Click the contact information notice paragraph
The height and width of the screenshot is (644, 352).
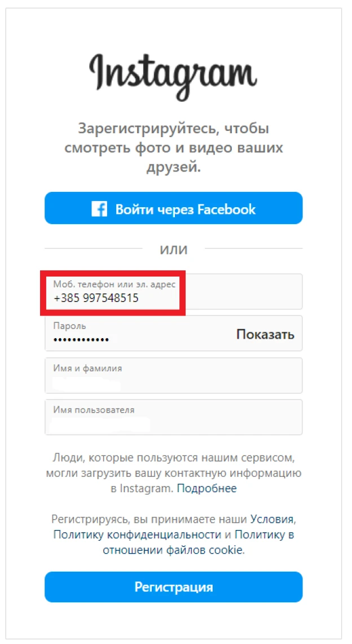[x=174, y=473]
